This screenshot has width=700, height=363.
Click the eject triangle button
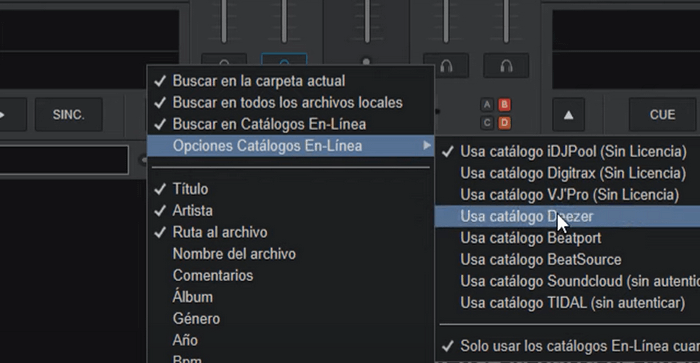[x=568, y=115]
